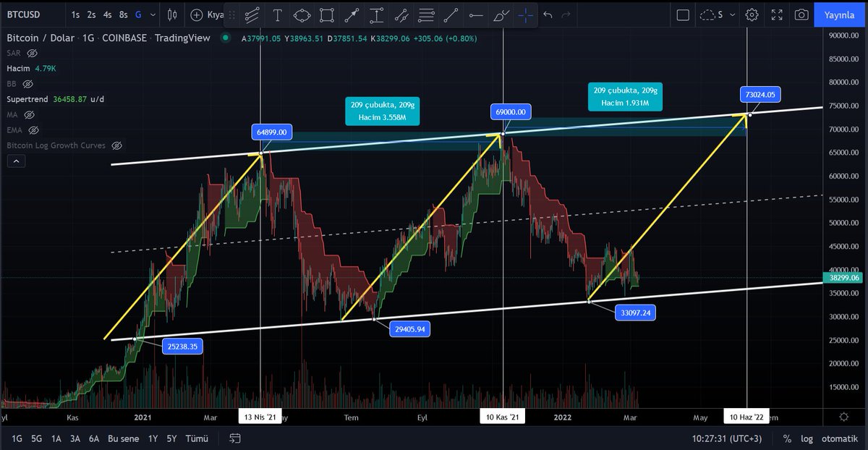Select the 1s timeframe
This screenshot has width=868, height=450.
click(75, 14)
